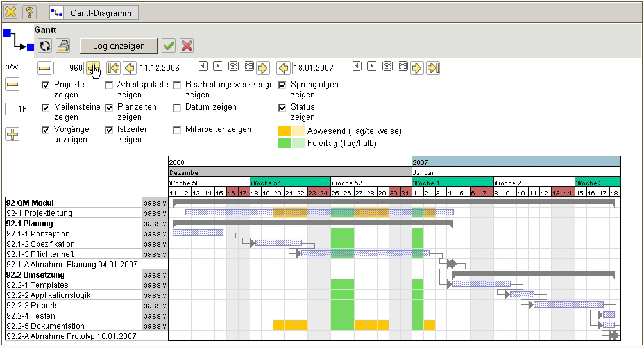Open the Gantt-Diagramm tab

(94, 12)
